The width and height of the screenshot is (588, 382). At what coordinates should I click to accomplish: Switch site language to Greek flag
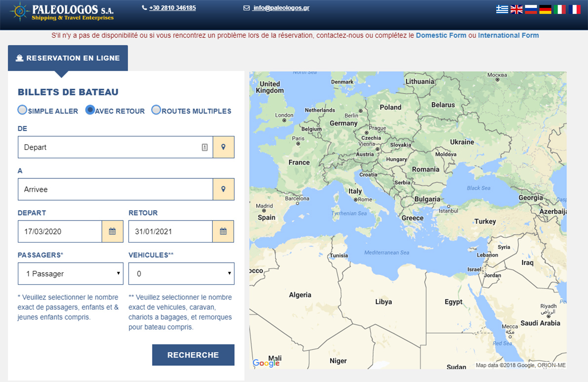click(x=502, y=9)
